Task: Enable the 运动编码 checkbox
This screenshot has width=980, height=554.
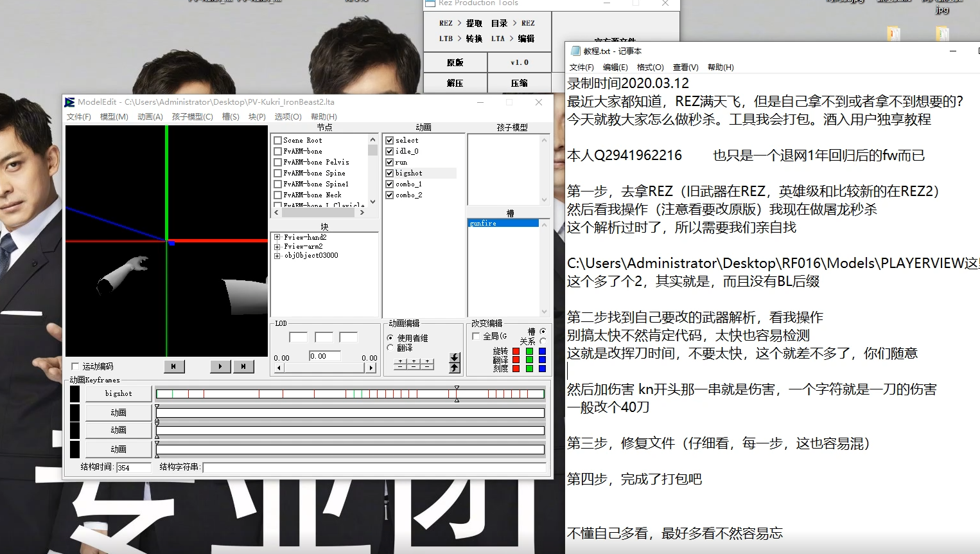Action: click(75, 366)
